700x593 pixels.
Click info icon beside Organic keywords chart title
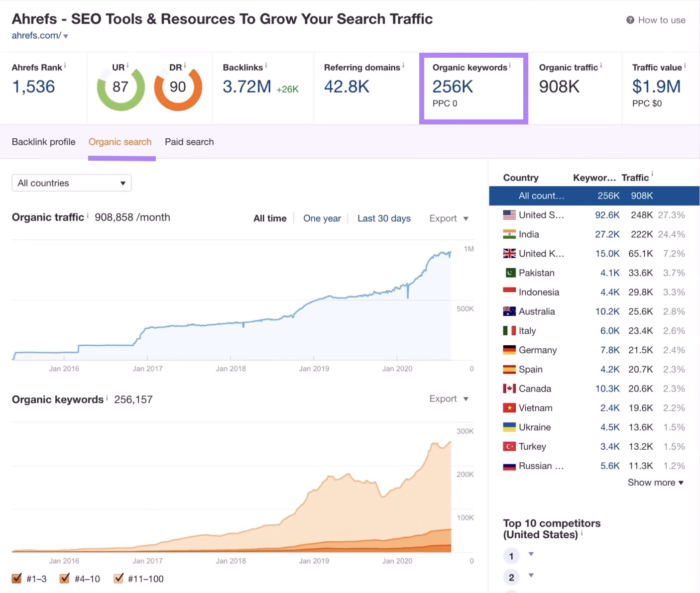[x=107, y=398]
